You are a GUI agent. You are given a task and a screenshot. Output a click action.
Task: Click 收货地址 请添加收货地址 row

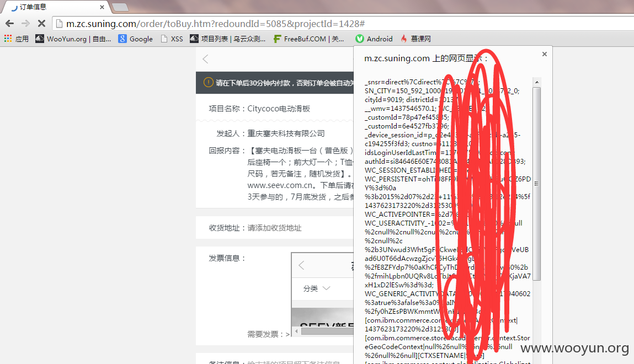275,228
